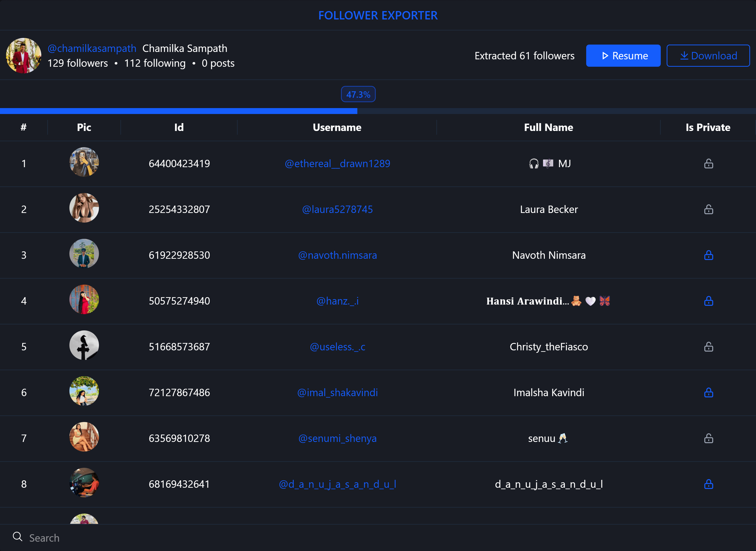Click the unlocked padlock icon in Laura Becker row
Image resolution: width=756 pixels, height=551 pixels.
tap(708, 209)
